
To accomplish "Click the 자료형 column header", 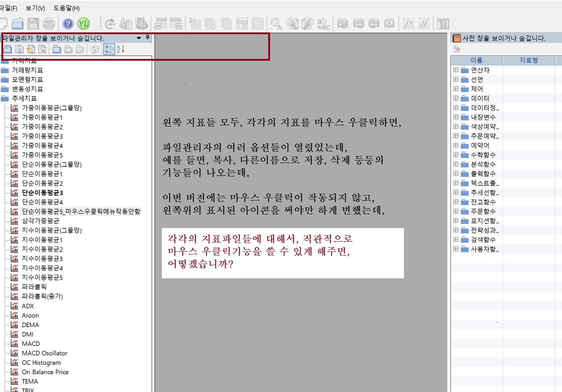I will tap(529, 60).
